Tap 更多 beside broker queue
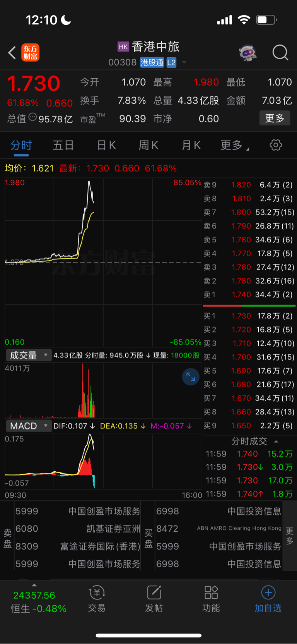The height and width of the screenshot is (644, 297). 290,536
